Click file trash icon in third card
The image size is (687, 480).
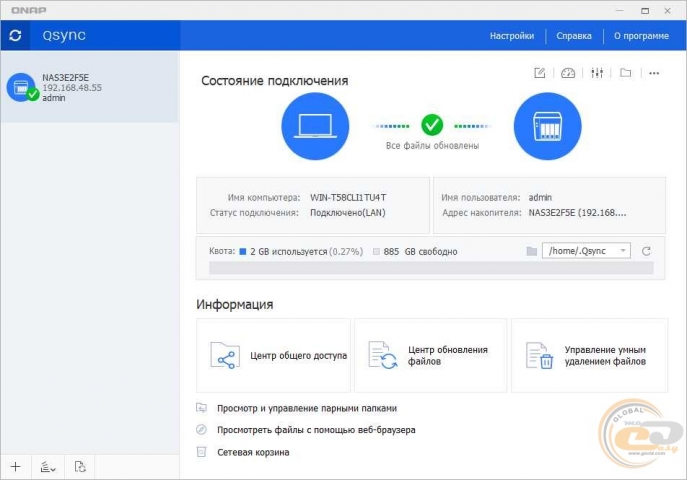539,356
